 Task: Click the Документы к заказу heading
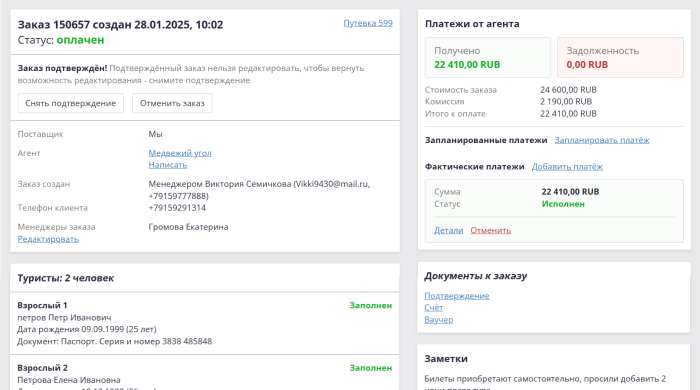476,276
